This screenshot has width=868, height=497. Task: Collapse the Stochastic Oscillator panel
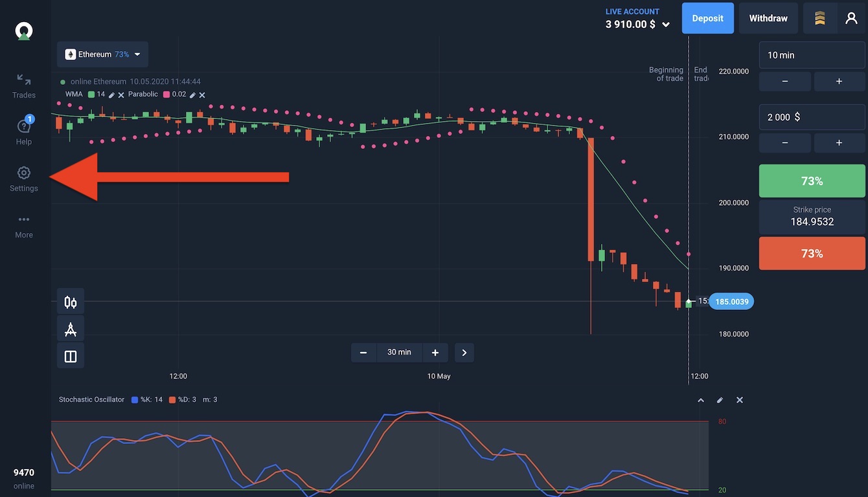point(700,400)
